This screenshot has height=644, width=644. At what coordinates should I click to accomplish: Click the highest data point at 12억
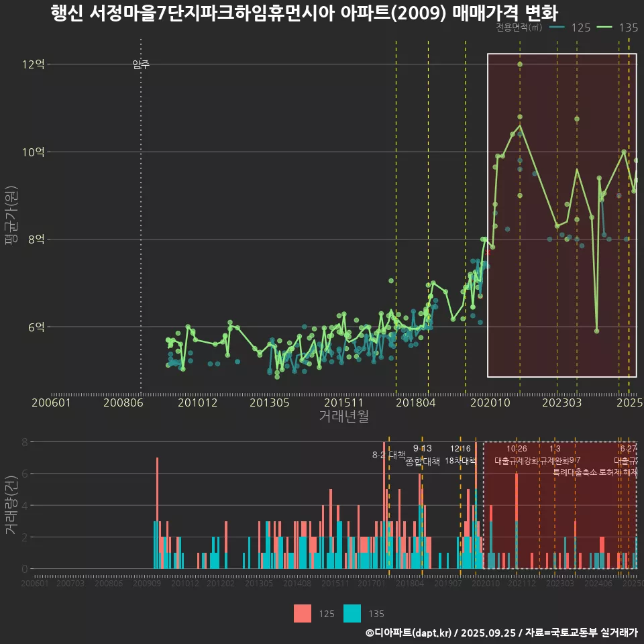tap(520, 64)
